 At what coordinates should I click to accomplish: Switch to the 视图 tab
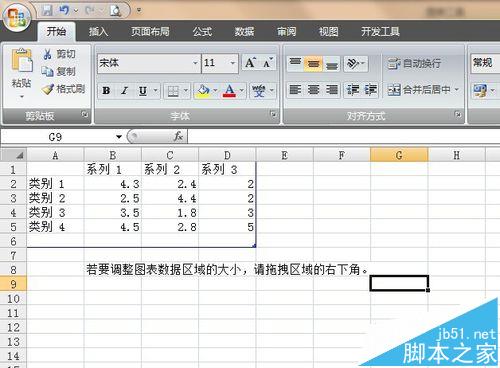328,31
